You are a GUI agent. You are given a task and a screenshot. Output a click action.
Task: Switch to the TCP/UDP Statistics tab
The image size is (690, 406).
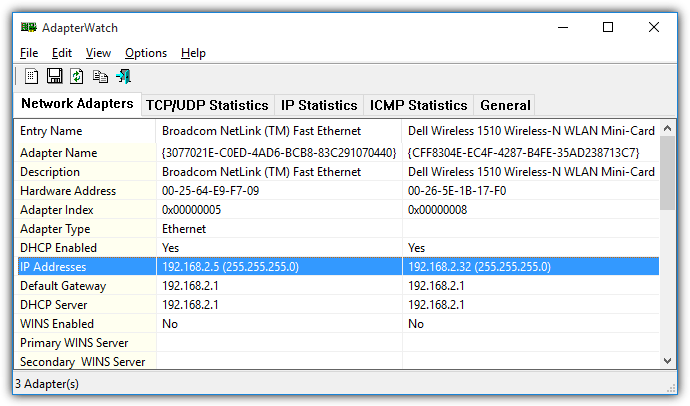tap(207, 106)
